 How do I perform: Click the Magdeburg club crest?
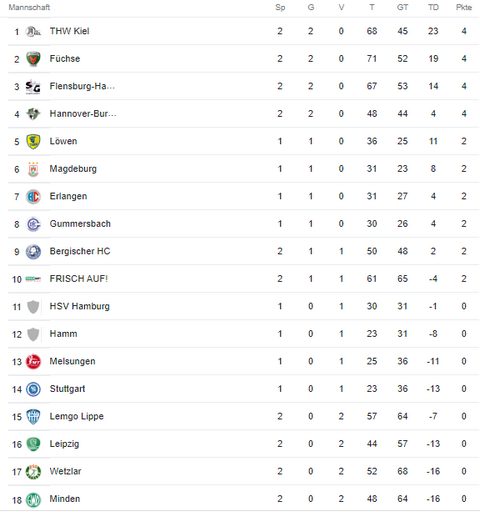coord(33,169)
